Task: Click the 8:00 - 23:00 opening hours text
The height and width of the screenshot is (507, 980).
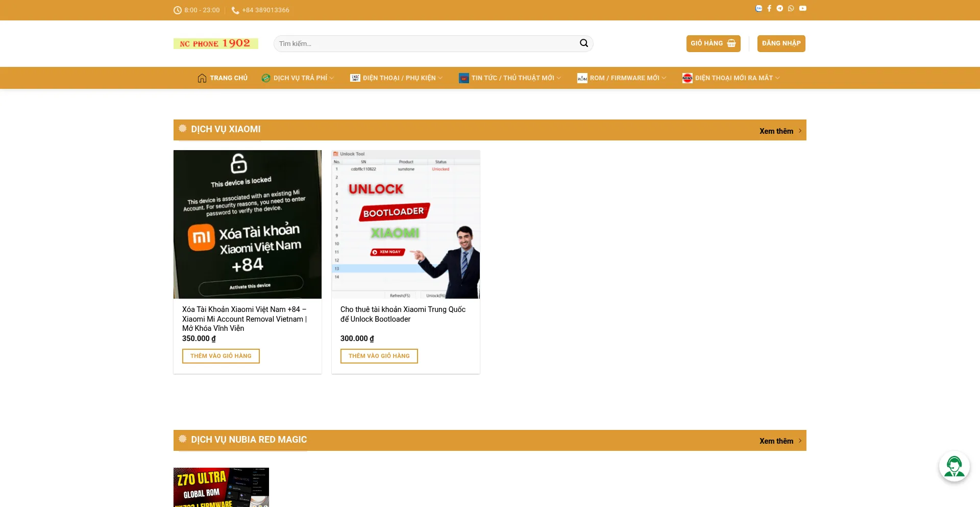Action: tap(202, 10)
